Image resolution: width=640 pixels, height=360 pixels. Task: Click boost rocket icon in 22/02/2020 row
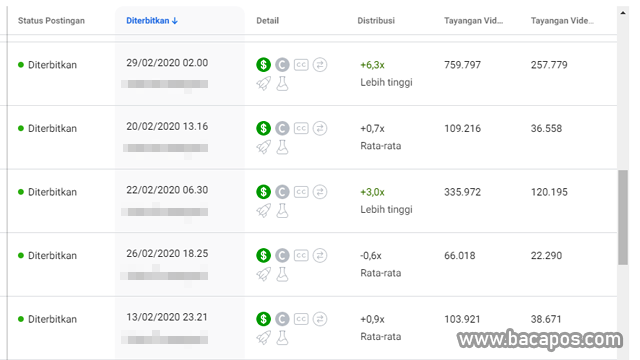point(263,211)
